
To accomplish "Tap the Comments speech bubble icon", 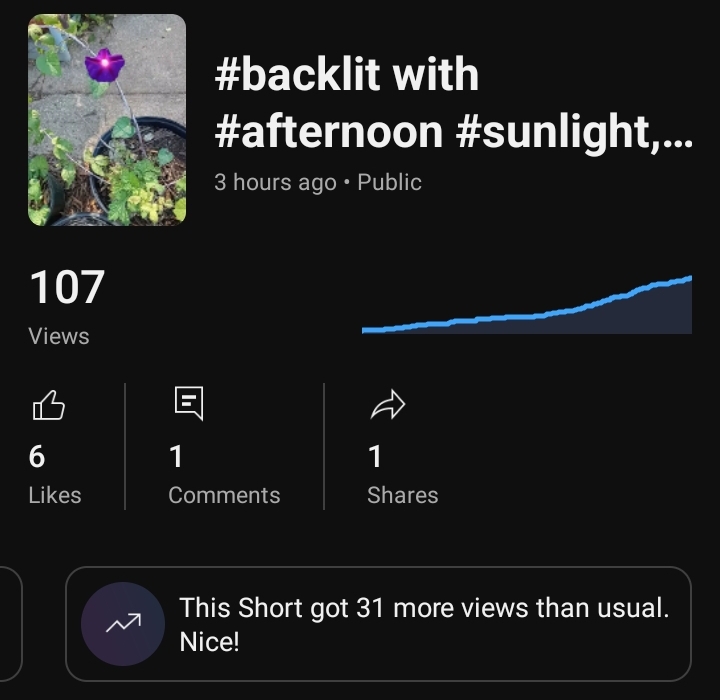I will 188,403.
